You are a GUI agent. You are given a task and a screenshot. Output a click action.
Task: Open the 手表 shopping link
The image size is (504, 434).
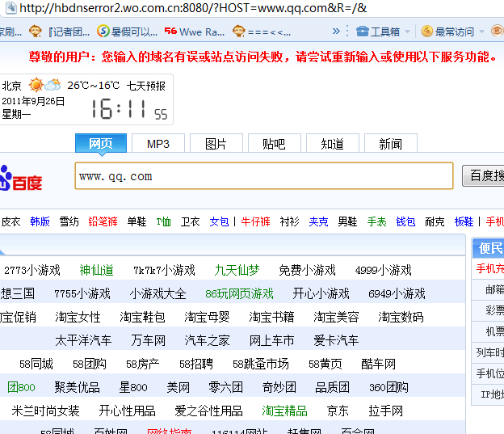click(376, 221)
